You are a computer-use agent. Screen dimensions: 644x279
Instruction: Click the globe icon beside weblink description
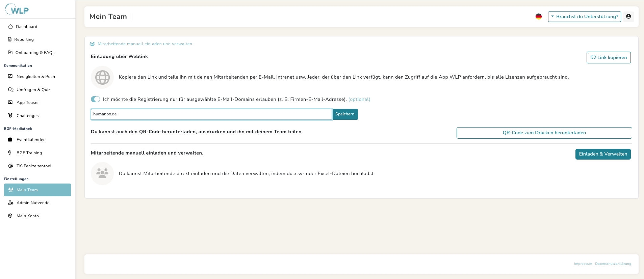(x=102, y=77)
